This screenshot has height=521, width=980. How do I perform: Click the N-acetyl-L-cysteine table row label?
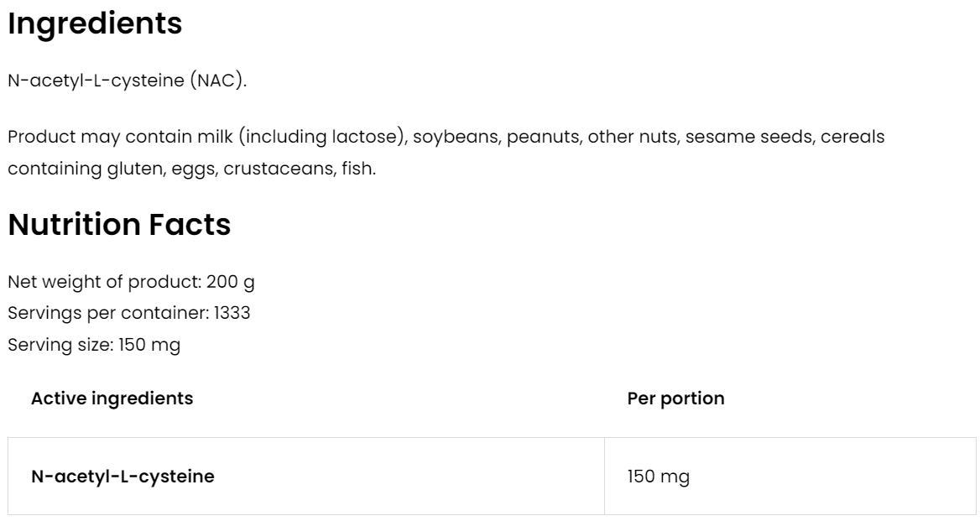[122, 477]
